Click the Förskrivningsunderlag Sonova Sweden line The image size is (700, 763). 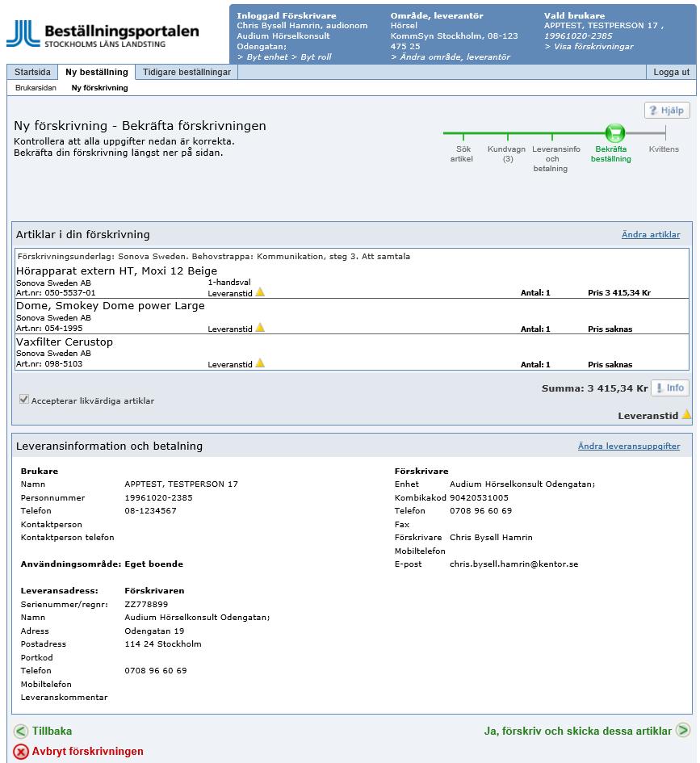tap(213, 257)
